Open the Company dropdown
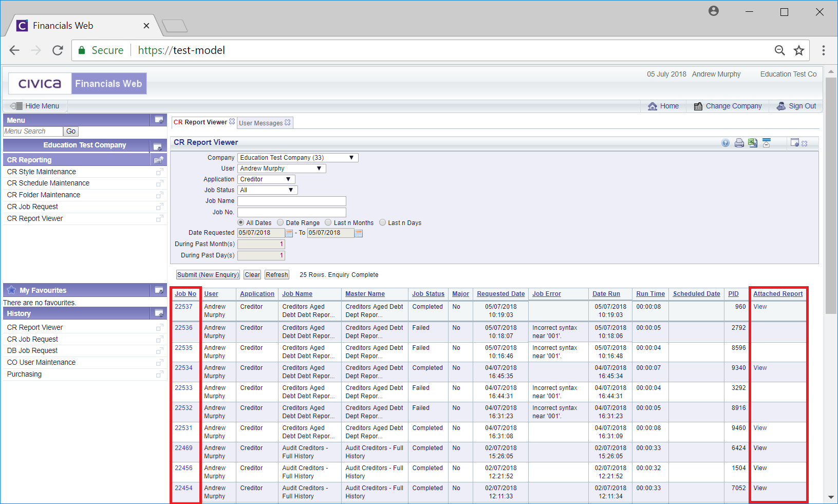 [x=297, y=158]
